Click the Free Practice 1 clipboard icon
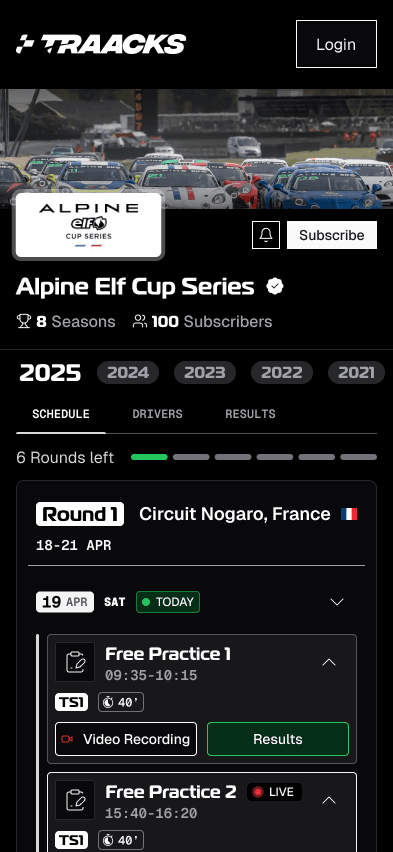 click(x=75, y=662)
